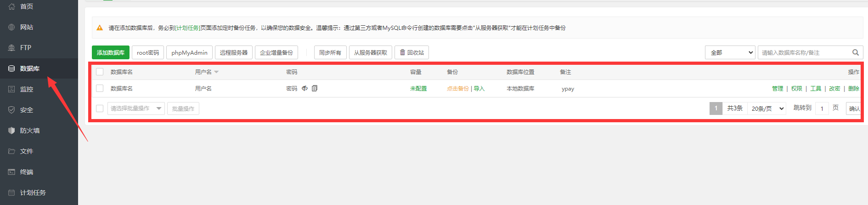Open the 20条/页 page size dropdown
The width and height of the screenshot is (868, 205).
(x=767, y=108)
